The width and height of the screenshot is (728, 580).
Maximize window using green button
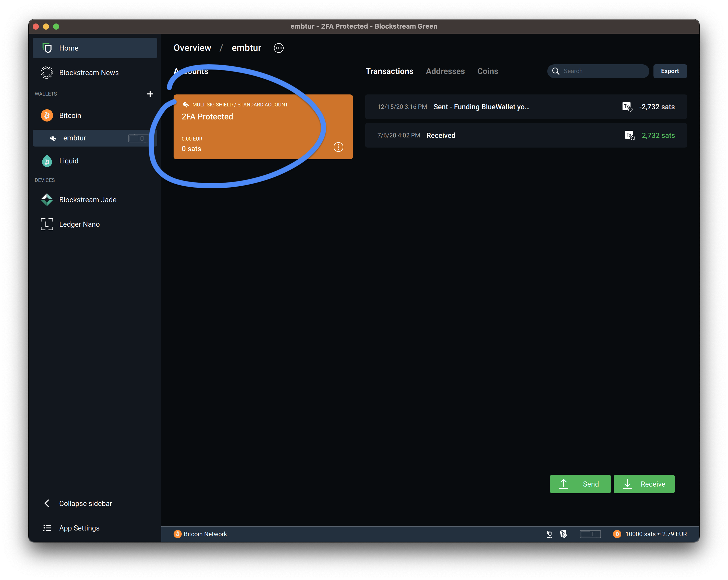56,26
